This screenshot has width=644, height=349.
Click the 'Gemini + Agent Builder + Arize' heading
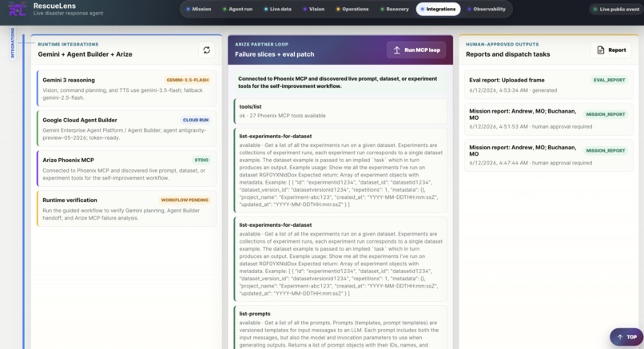pyautogui.click(x=85, y=54)
